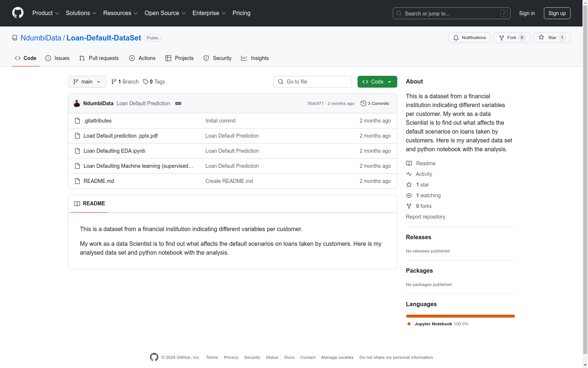View 3 Commits history
588x368 pixels.
click(x=375, y=103)
